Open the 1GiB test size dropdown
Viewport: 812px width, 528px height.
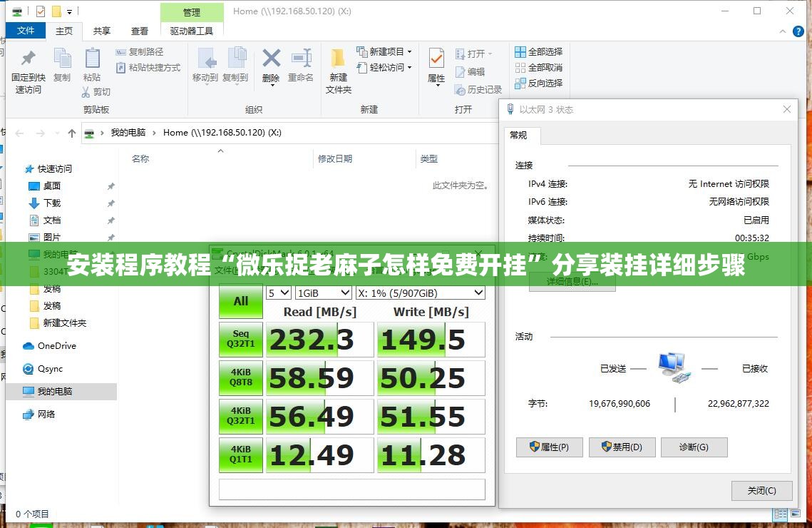tap(324, 293)
